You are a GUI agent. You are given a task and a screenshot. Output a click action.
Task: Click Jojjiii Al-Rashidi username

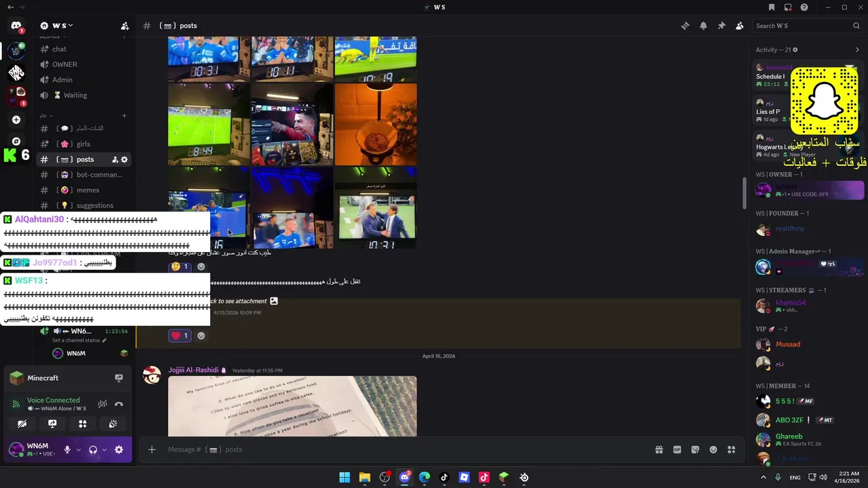coord(193,370)
